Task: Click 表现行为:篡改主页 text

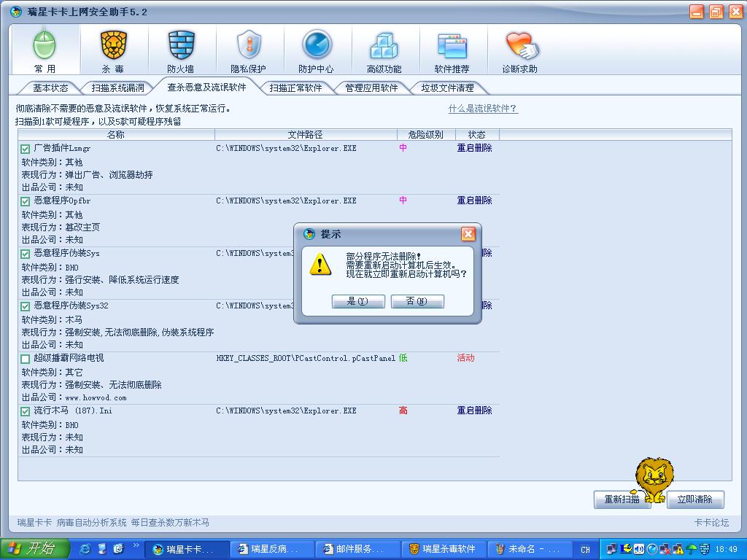Action: [61, 227]
